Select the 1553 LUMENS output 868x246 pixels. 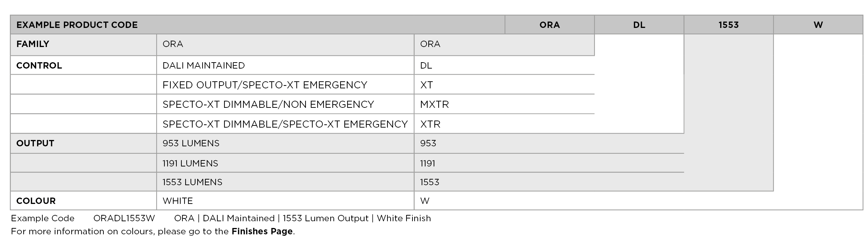click(x=192, y=182)
